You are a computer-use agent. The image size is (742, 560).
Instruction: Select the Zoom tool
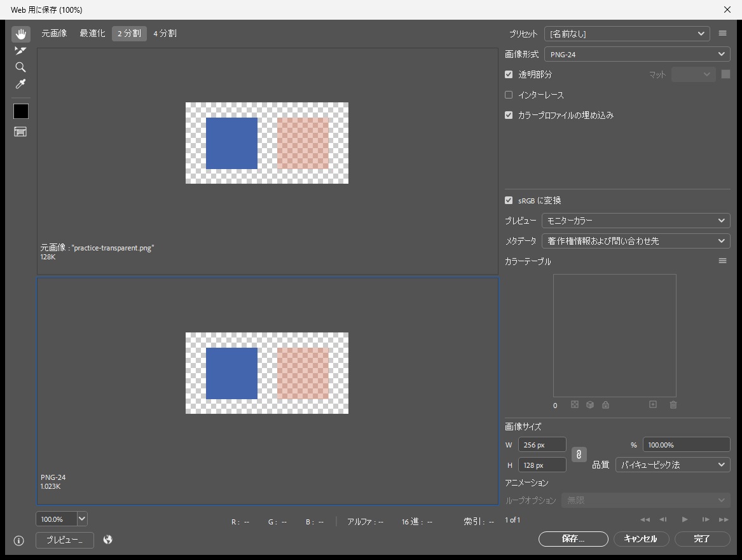[20, 67]
